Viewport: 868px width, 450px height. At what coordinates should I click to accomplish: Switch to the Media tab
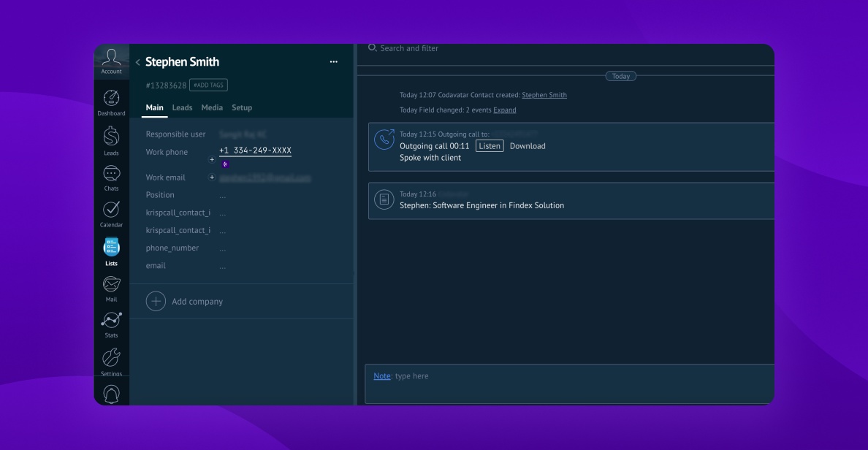click(212, 107)
